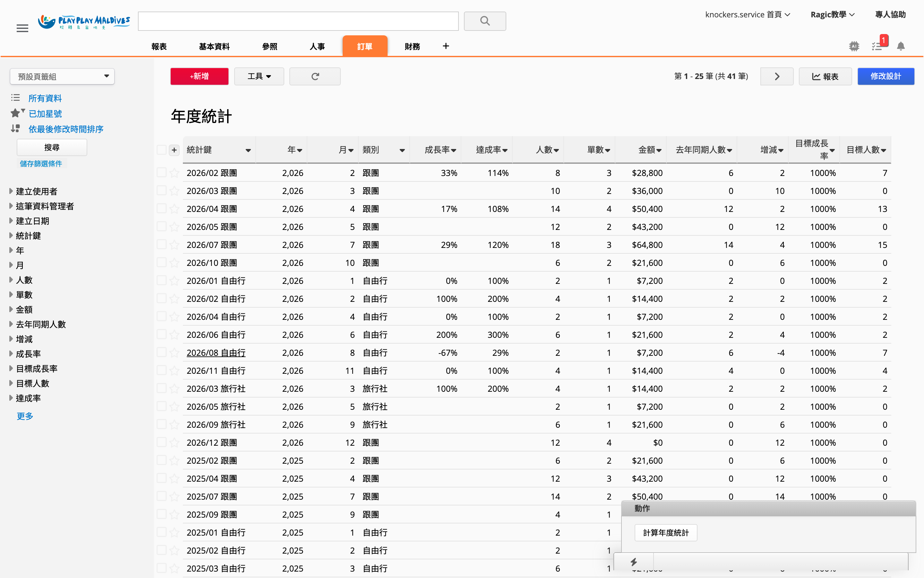Click the blue 修改設計 button
924x578 pixels.
tap(886, 76)
